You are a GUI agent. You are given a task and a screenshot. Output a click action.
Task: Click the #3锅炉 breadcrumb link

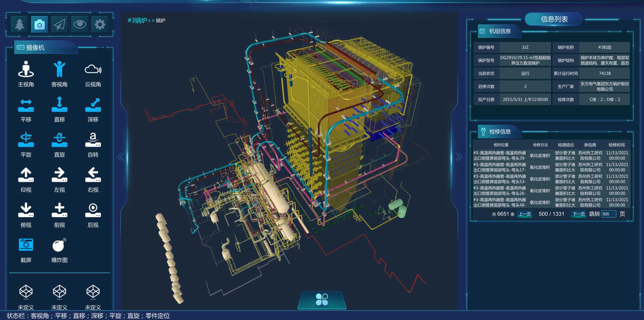tap(137, 21)
